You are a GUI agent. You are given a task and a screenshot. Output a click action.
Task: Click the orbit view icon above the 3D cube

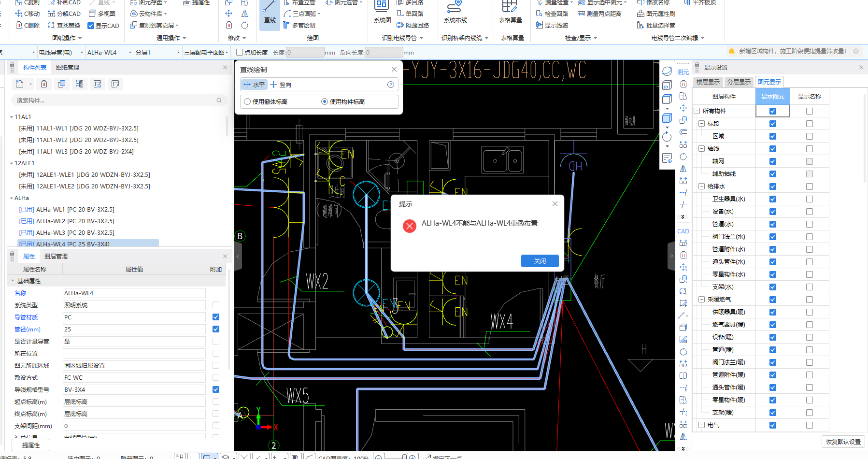pos(667,71)
